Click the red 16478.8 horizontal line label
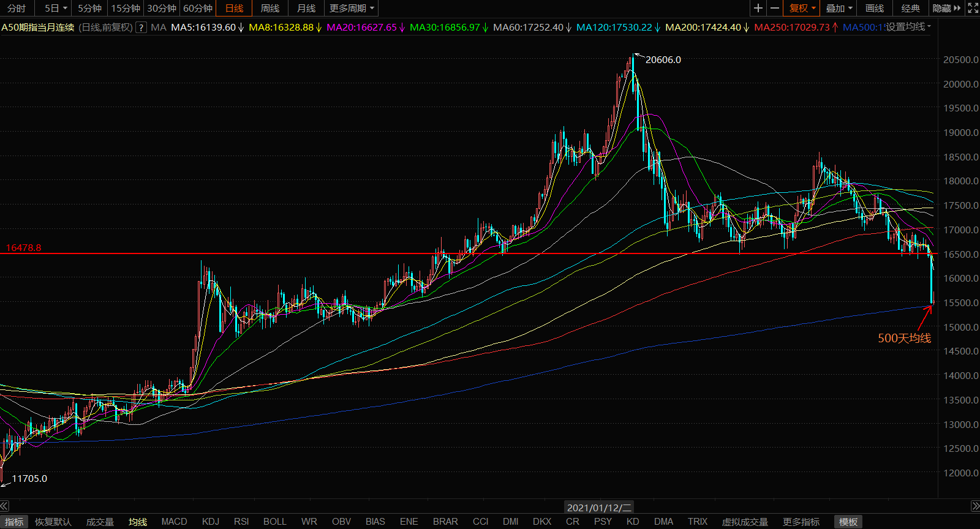The image size is (980, 529). click(24, 247)
